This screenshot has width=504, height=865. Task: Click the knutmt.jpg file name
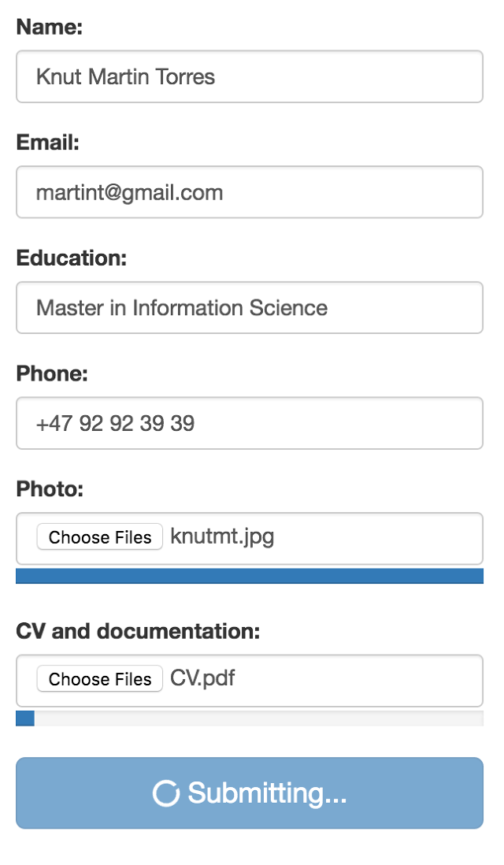(x=222, y=536)
